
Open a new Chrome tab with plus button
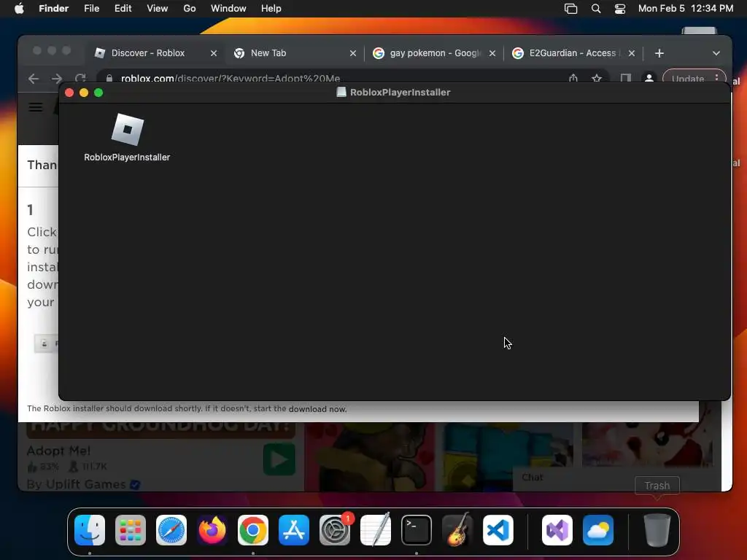tap(659, 53)
